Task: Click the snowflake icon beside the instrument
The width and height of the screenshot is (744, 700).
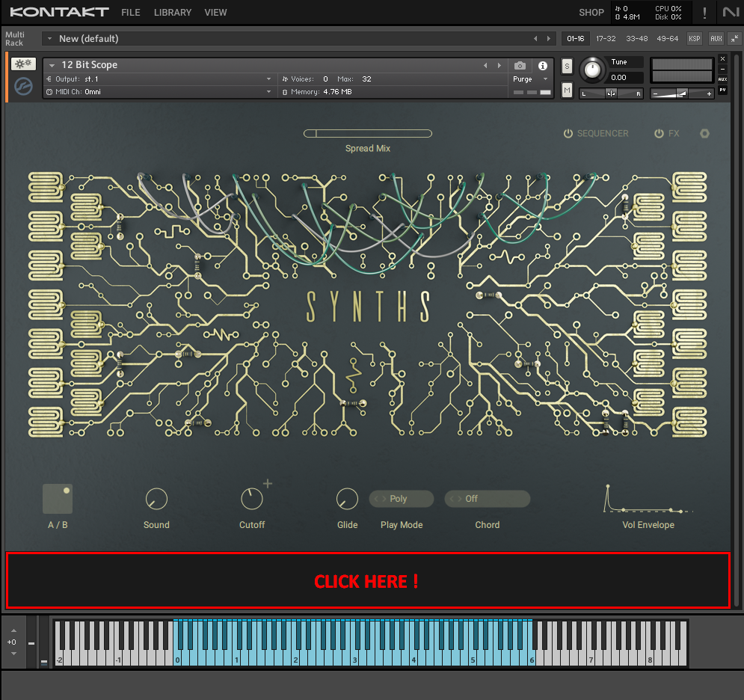Action: [24, 65]
